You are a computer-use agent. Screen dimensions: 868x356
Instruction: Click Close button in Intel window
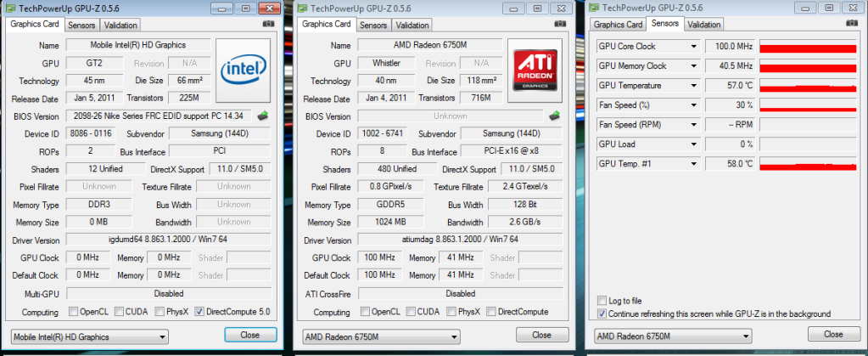[x=250, y=335]
